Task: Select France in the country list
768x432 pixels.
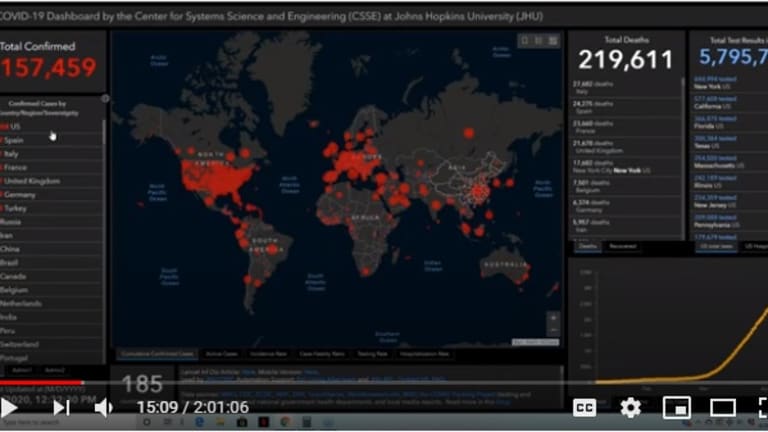Action: tap(51, 168)
